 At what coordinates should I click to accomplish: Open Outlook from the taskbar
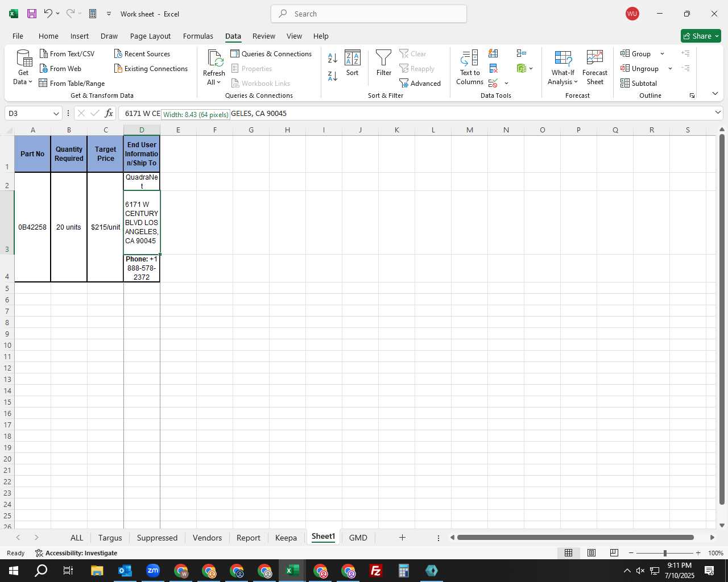pyautogui.click(x=125, y=571)
